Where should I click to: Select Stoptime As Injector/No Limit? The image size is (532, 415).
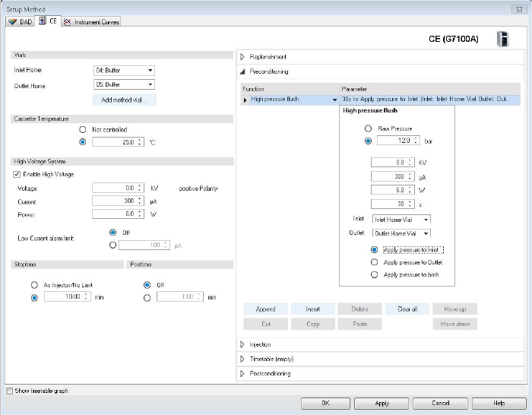(x=34, y=285)
